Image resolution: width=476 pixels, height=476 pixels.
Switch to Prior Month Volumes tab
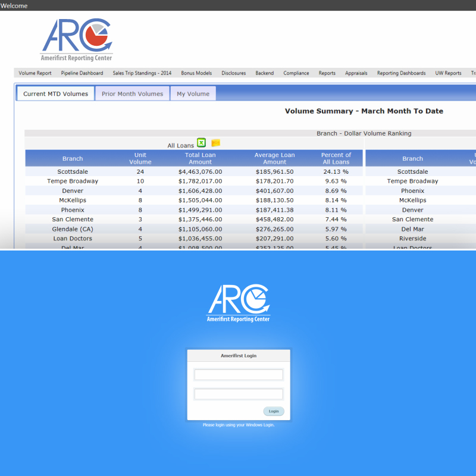pos(132,93)
